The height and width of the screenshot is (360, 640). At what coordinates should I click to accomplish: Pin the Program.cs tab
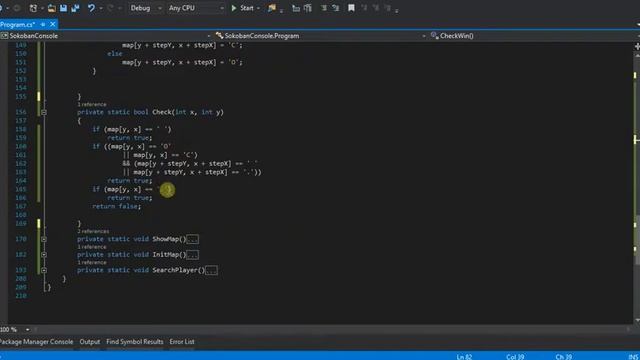point(43,24)
